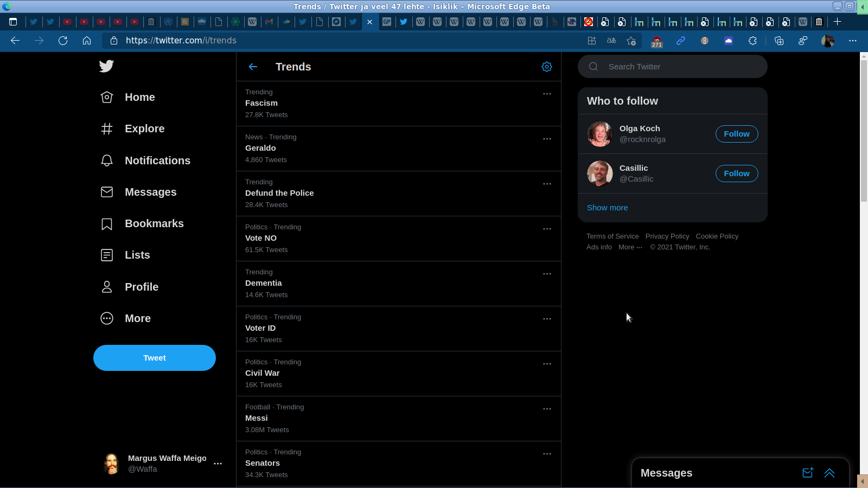Click the blue Tweet button
Image resolution: width=868 pixels, height=488 pixels.
[155, 358]
